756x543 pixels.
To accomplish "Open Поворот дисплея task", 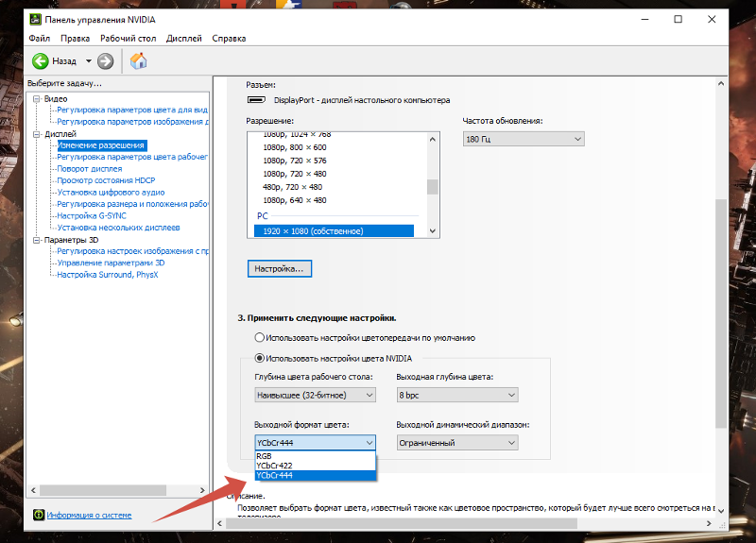I will point(90,169).
